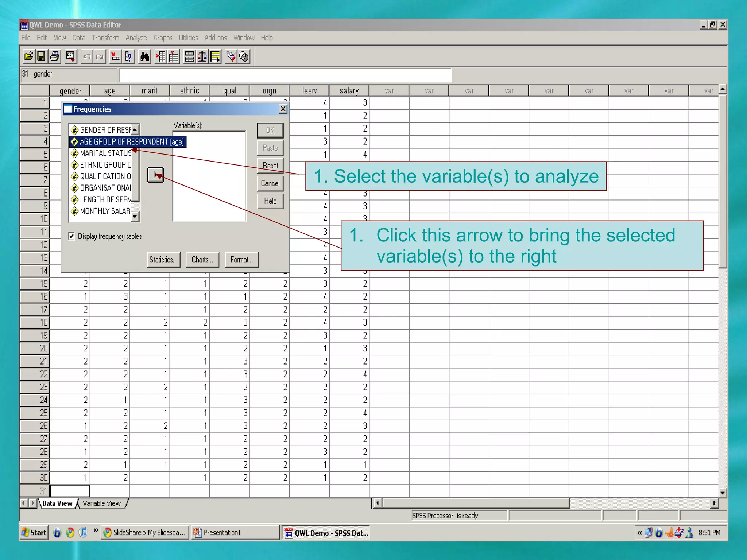Viewport: 747px width, 560px height.
Task: Click the Paste button in Frequencies
Action: 270,148
